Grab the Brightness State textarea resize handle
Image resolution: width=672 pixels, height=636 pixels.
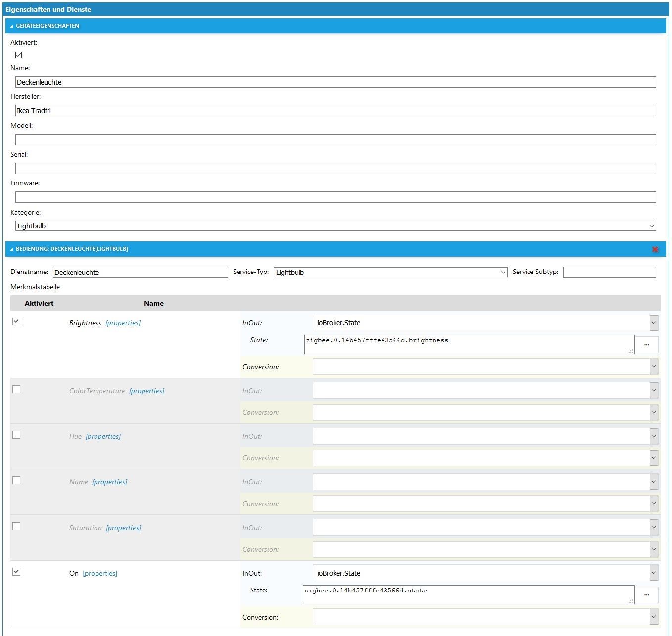tap(631, 351)
